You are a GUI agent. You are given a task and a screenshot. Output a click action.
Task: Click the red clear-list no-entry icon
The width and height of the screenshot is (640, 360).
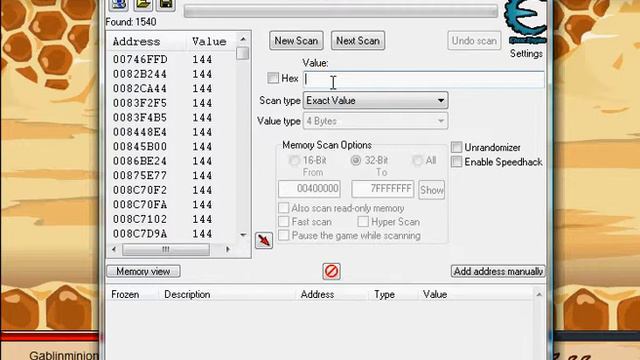pos(331,271)
